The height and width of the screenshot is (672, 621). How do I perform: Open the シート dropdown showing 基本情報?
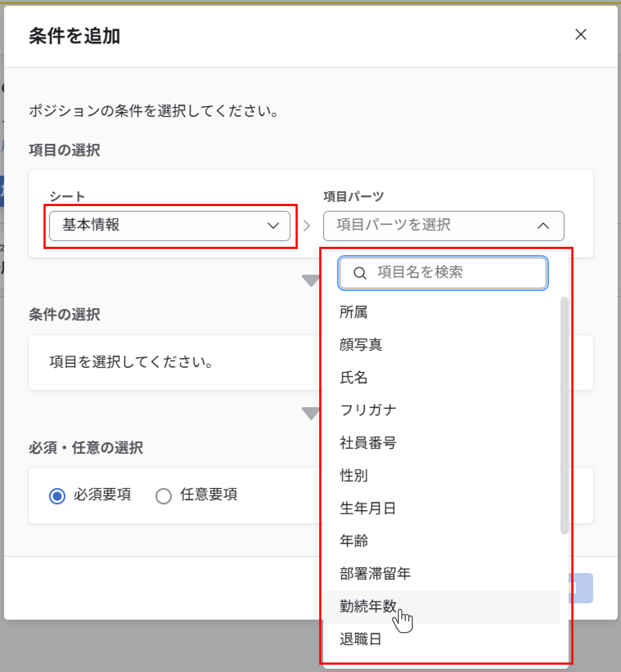(169, 226)
